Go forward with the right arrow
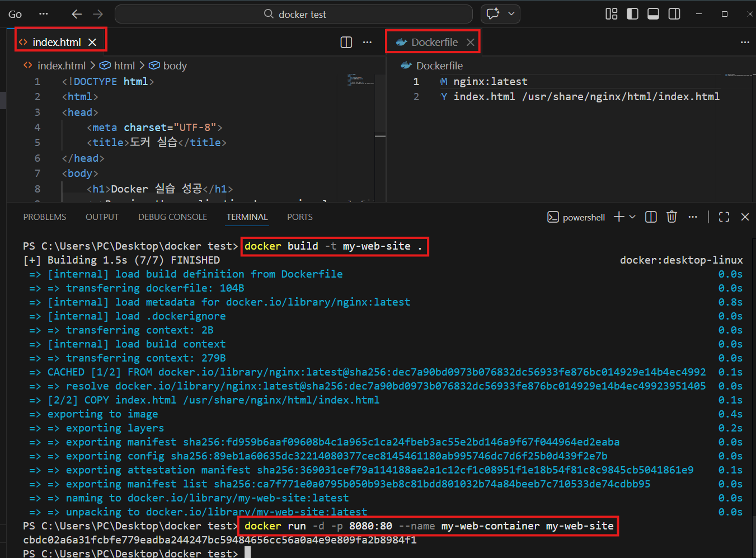 pyautogui.click(x=98, y=14)
